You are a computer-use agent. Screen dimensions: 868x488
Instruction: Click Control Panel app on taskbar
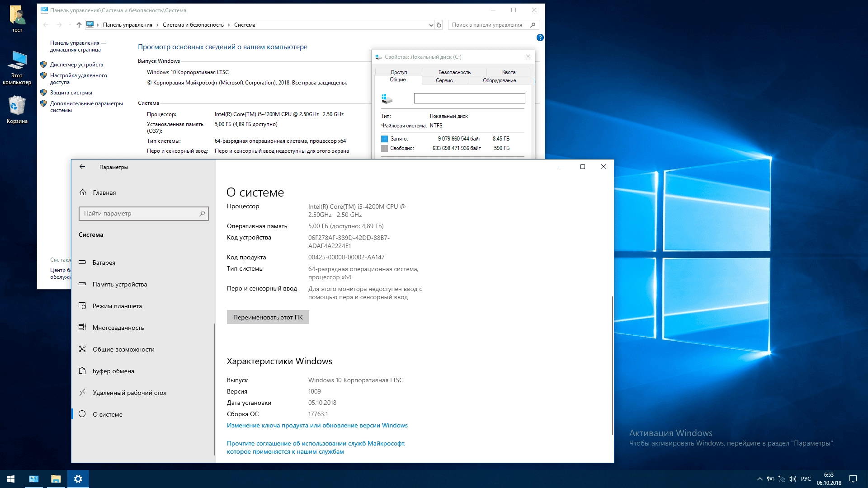(34, 479)
